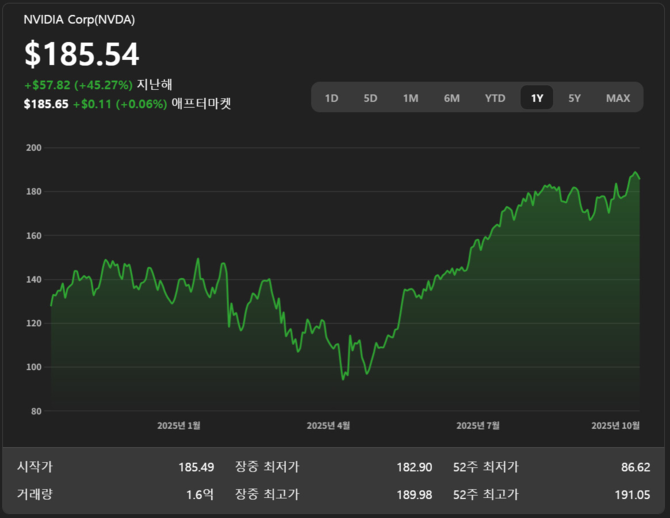Screen dimensions: 670x518
Task: Click the 2025년 4월 x-axis label
Action: point(328,425)
